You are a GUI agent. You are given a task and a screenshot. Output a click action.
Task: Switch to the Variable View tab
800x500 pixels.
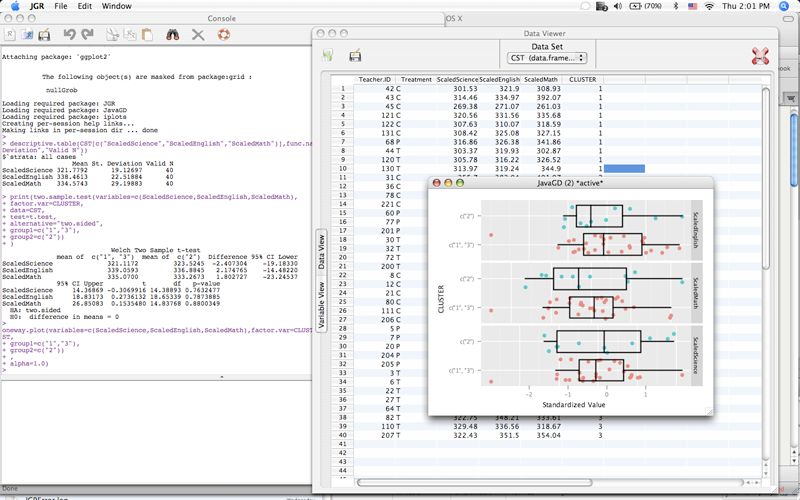pos(321,305)
